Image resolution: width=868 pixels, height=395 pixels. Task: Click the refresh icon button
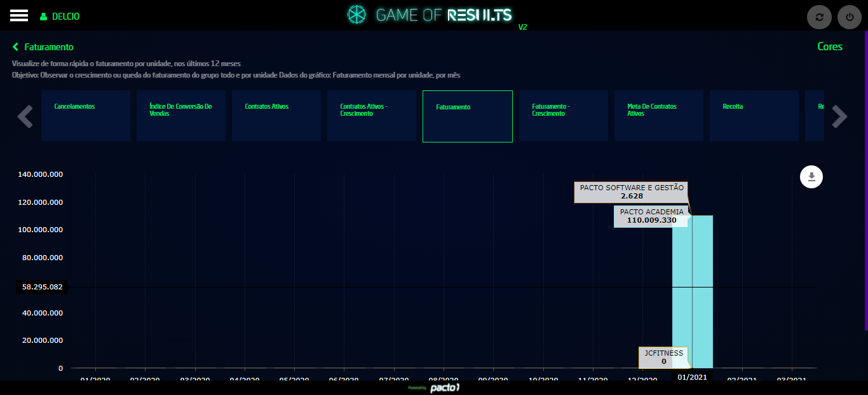point(819,17)
